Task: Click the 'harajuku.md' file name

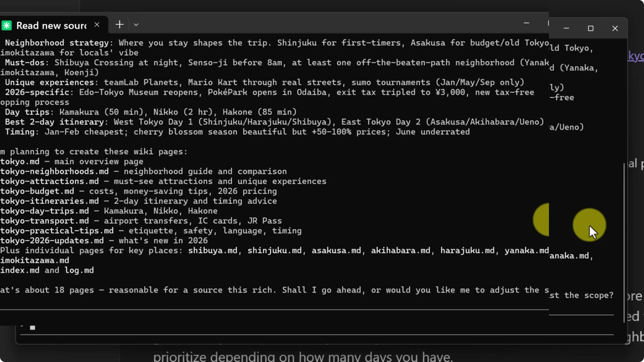Action: pos(467,251)
